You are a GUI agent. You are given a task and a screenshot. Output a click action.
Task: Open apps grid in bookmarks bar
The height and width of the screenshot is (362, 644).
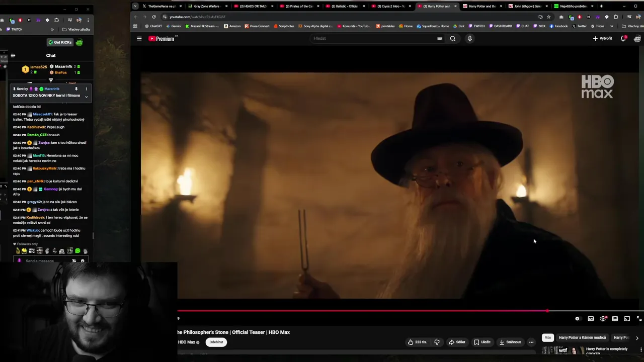point(135,26)
